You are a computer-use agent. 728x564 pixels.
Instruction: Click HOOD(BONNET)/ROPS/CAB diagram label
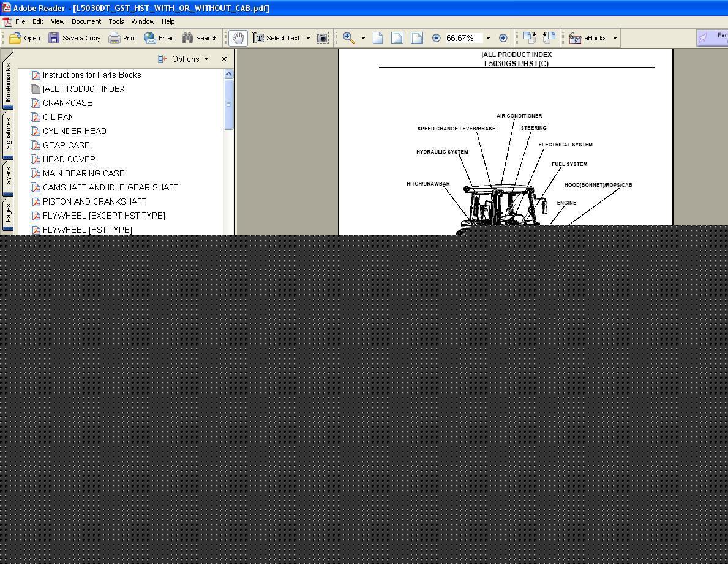coord(598,185)
